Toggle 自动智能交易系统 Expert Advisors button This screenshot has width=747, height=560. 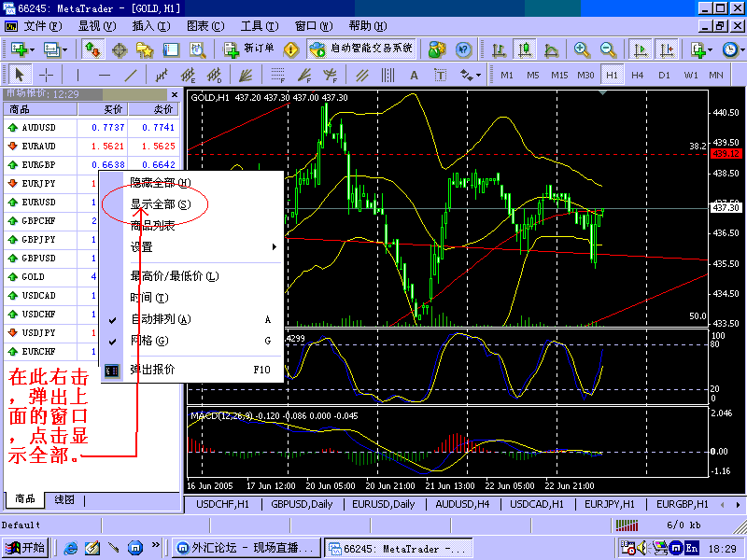pyautogui.click(x=360, y=49)
